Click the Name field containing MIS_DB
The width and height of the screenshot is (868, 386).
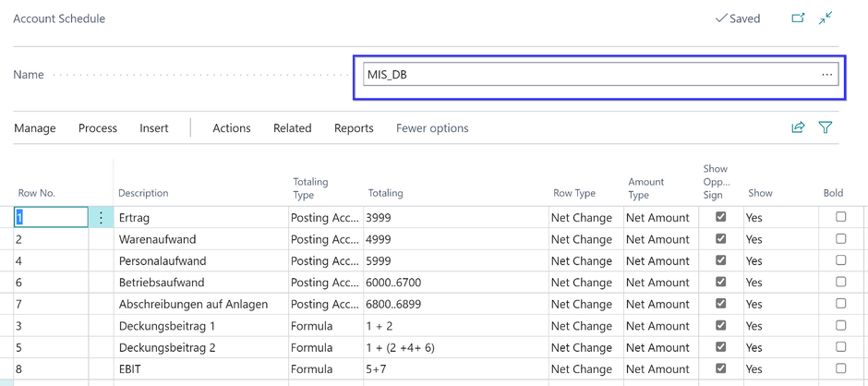coord(591,75)
